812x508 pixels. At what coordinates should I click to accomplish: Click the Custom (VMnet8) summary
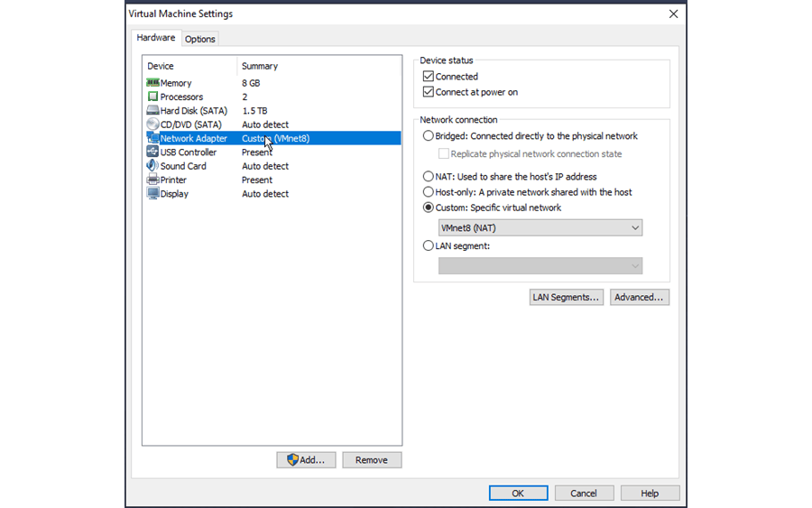click(275, 138)
